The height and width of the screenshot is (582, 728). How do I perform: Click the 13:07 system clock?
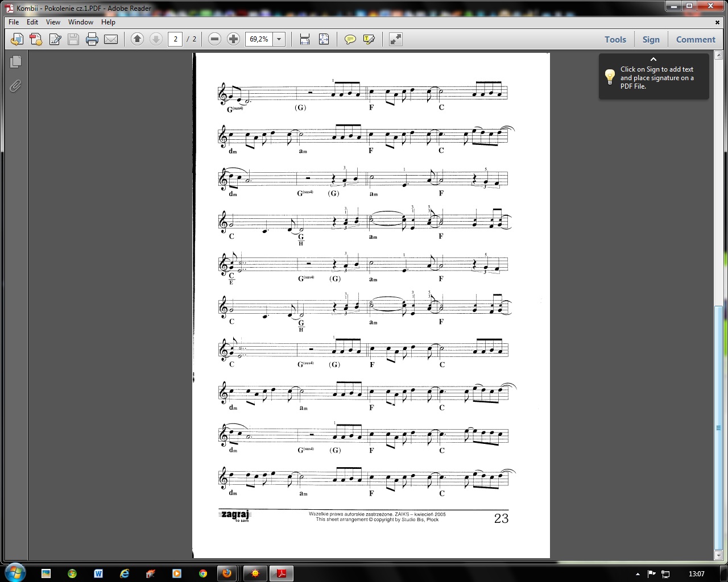(696, 574)
